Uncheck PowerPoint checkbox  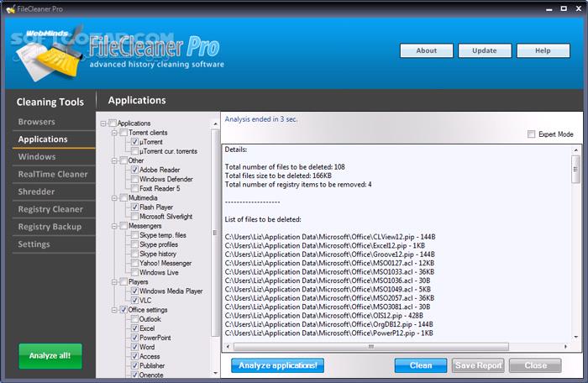coord(134,338)
